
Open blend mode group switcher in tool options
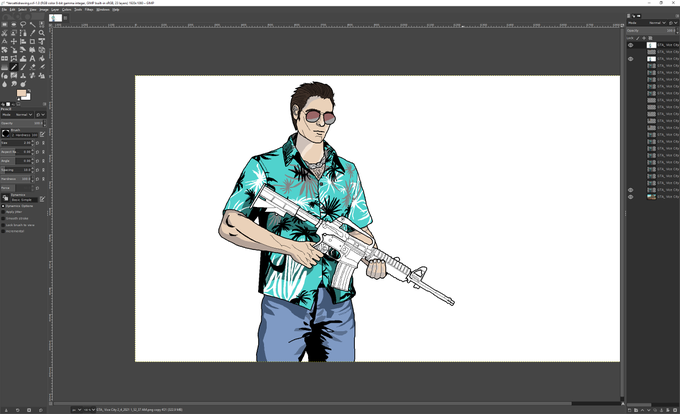pyautogui.click(x=41, y=114)
